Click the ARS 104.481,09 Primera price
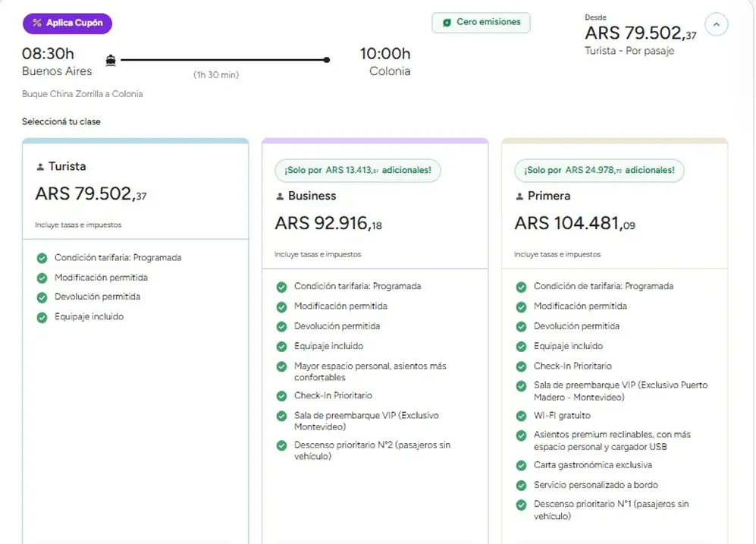756x544 pixels. click(575, 223)
